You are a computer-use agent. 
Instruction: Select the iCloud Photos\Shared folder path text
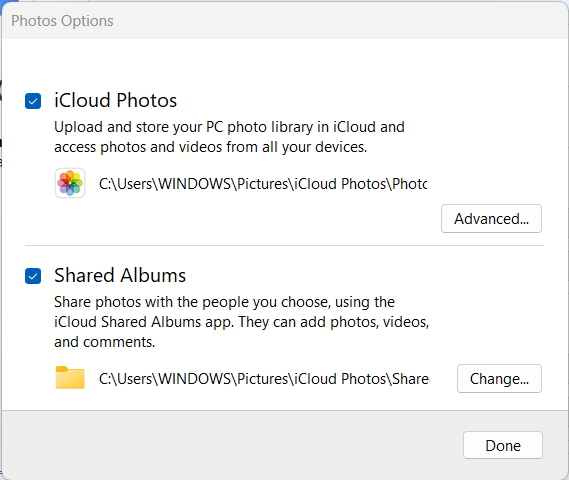pos(264,379)
